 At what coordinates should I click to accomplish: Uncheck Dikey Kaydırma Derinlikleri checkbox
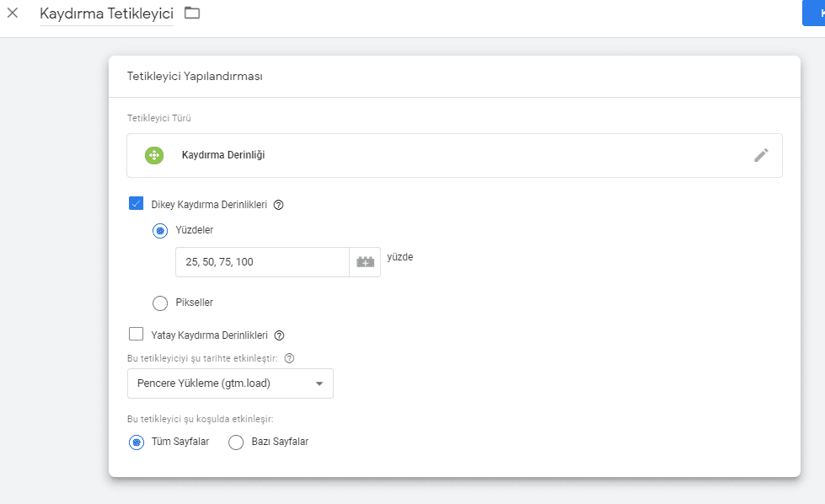(x=137, y=204)
